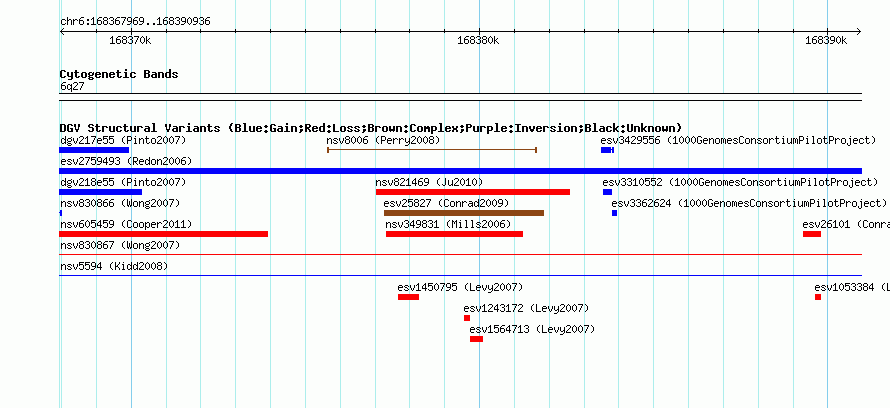Open the esv26101 variant label
890x408 pixels.
(x=846, y=224)
